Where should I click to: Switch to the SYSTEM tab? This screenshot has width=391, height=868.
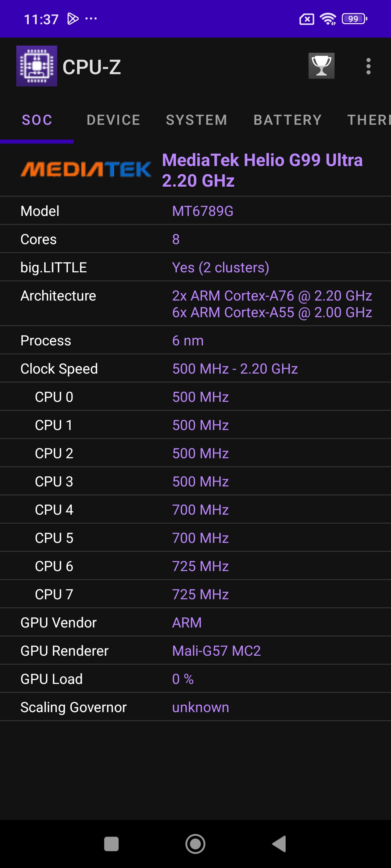pos(196,120)
